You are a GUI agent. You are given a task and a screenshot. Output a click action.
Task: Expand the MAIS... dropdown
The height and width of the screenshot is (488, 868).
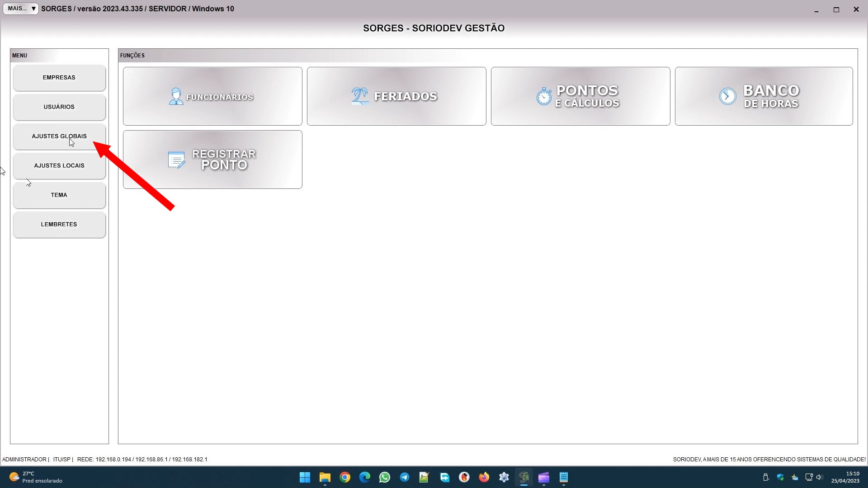coord(21,9)
